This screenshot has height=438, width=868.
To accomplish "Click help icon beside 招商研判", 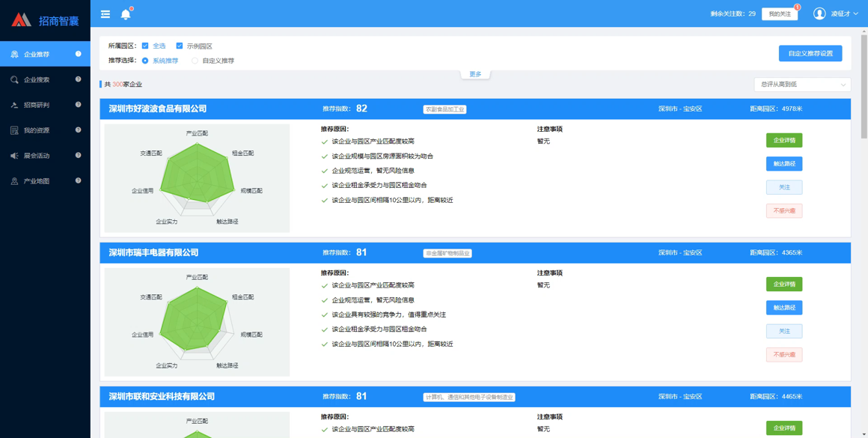I will coord(78,105).
